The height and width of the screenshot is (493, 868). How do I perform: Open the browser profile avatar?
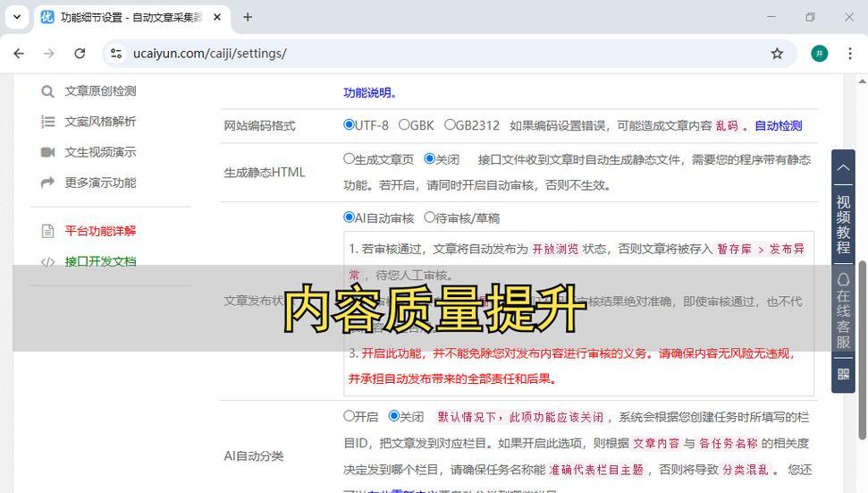pos(820,53)
